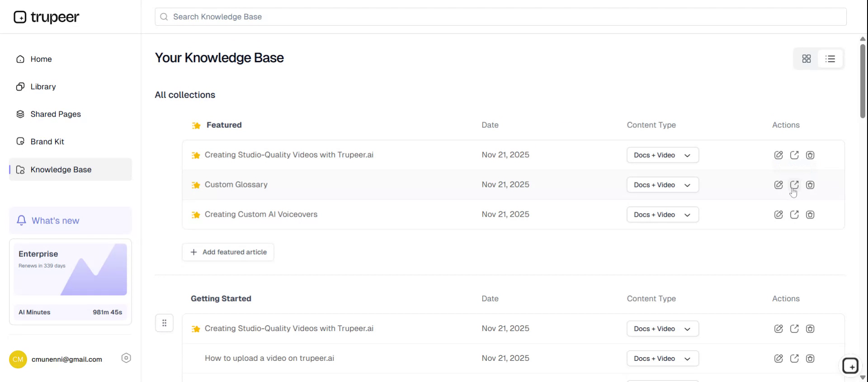The image size is (868, 382).
Task: Open Brand Kit in sidebar
Action: click(71, 142)
